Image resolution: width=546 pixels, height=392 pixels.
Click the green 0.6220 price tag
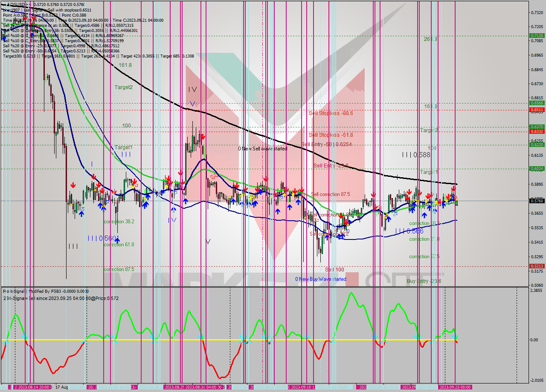coord(536,144)
